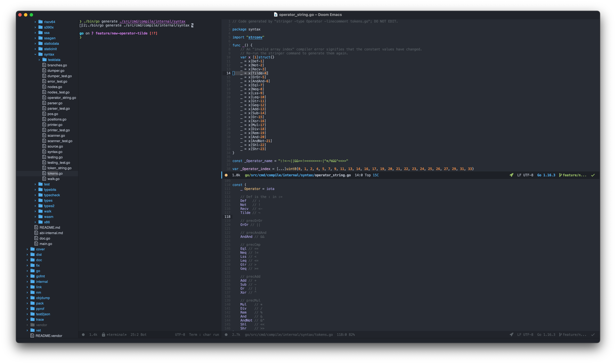This screenshot has height=364, width=616.
Task: Open branches.go from file tree
Action: pos(57,65)
